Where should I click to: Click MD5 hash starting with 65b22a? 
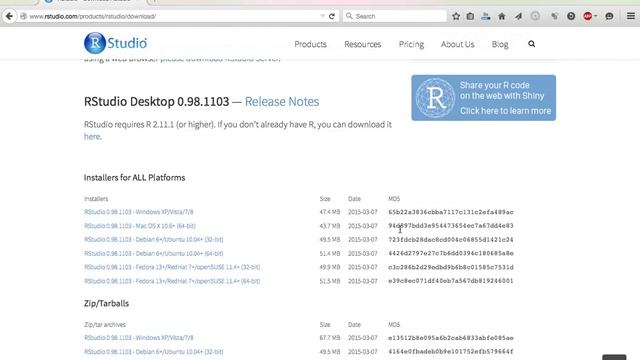point(451,212)
